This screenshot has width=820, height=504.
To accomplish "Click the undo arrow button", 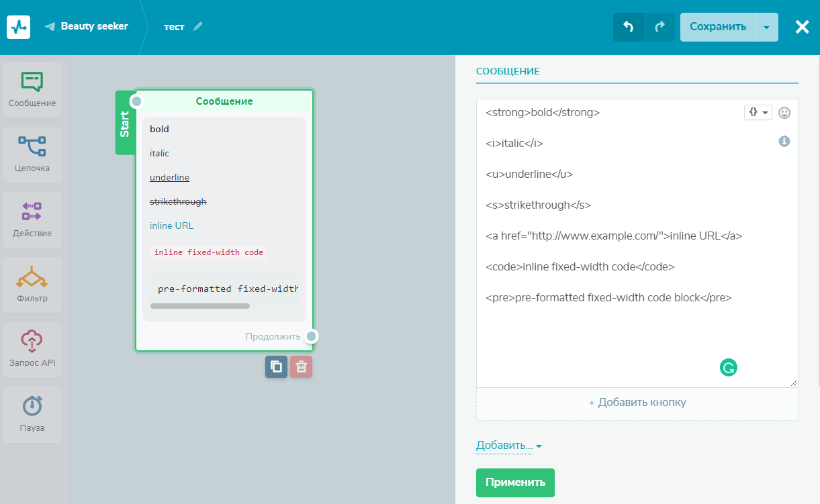I will point(629,27).
